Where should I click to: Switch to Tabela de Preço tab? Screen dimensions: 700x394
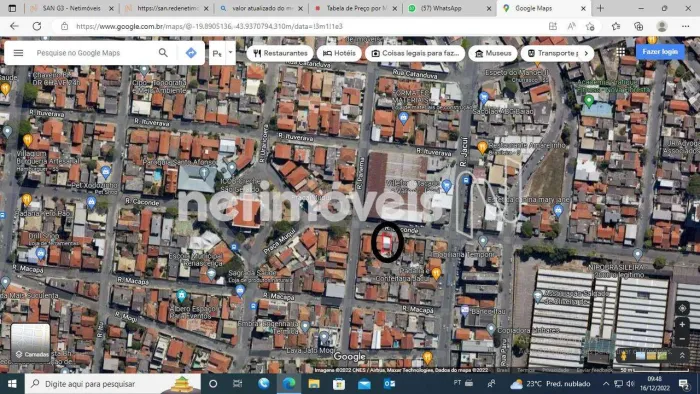click(356, 8)
